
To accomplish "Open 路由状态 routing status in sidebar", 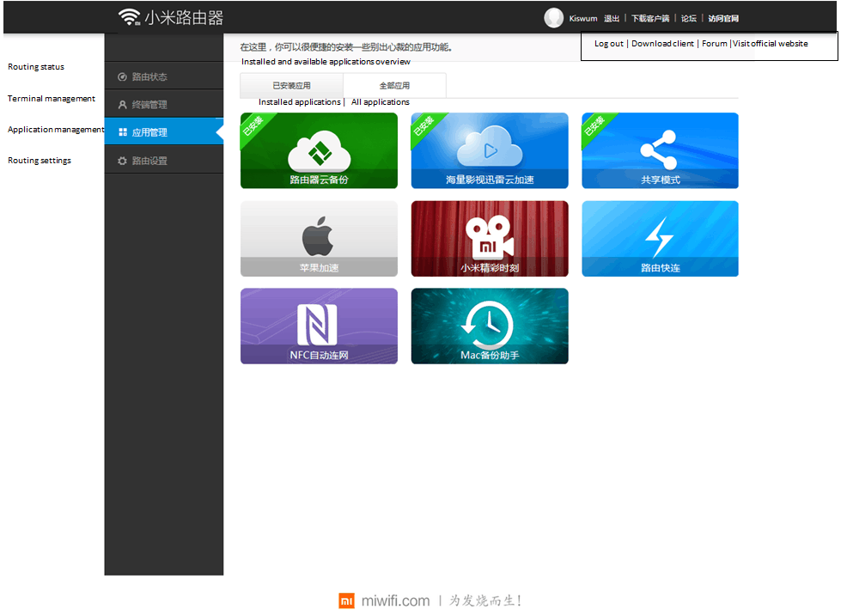I will click(164, 76).
